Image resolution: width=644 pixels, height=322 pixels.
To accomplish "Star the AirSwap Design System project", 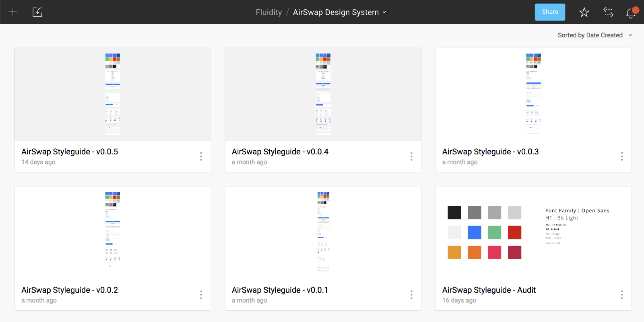I will 584,12.
